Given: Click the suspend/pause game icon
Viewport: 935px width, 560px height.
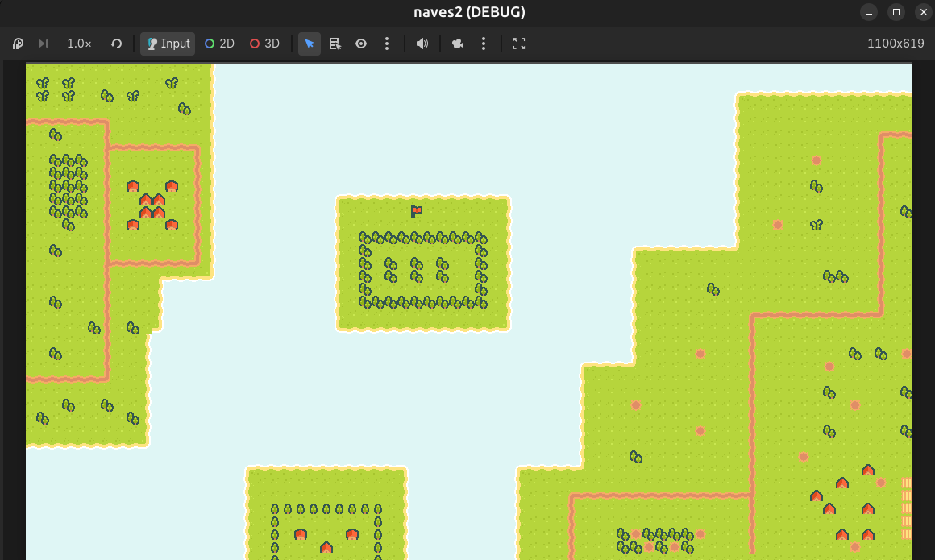Looking at the screenshot, I should [18, 44].
